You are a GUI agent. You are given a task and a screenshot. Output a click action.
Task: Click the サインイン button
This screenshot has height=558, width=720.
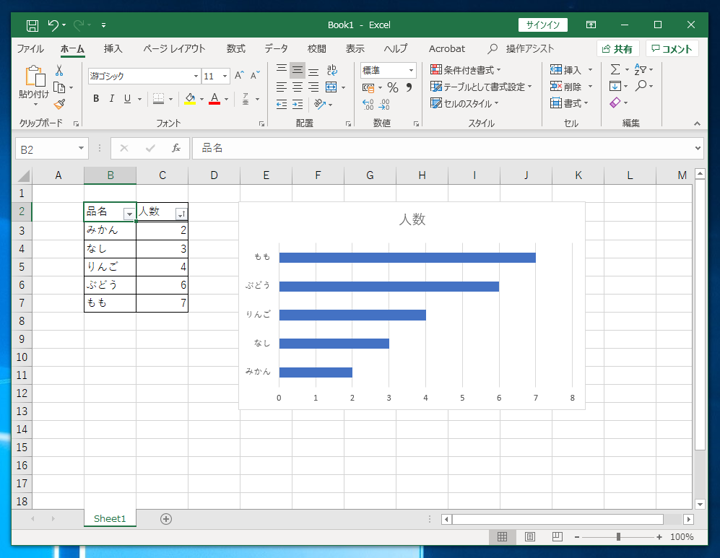pos(543,25)
